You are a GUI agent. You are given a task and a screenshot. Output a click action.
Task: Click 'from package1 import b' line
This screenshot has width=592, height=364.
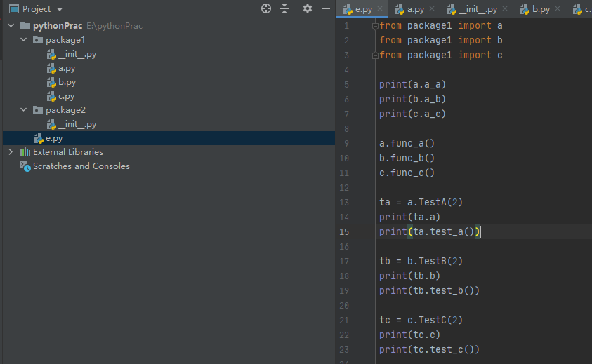click(440, 41)
